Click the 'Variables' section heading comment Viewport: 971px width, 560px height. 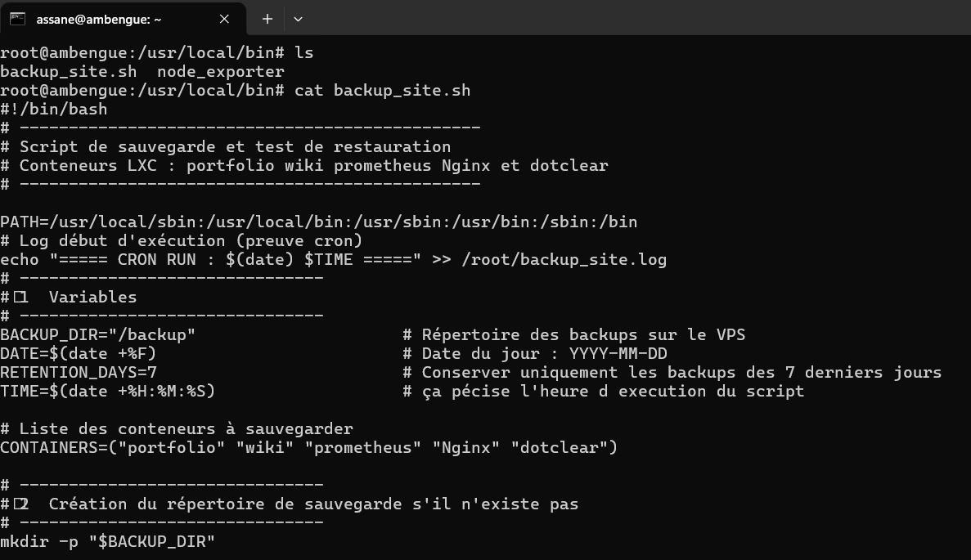coord(92,298)
